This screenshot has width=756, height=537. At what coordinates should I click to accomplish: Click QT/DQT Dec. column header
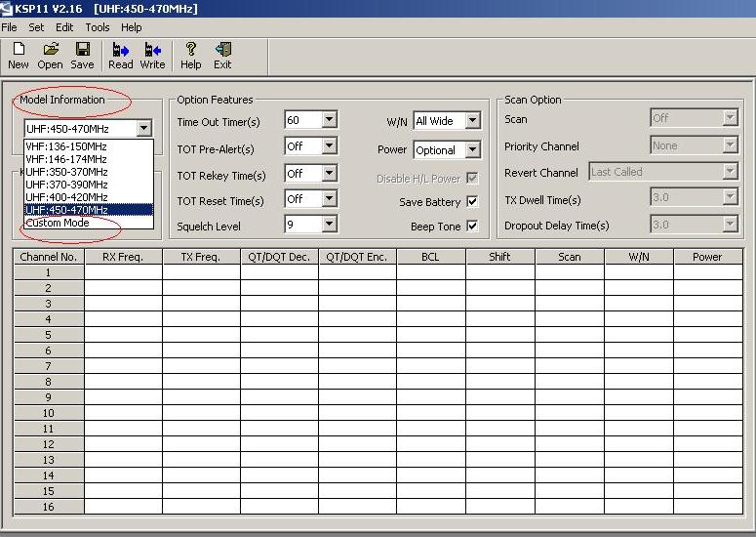coord(279,257)
